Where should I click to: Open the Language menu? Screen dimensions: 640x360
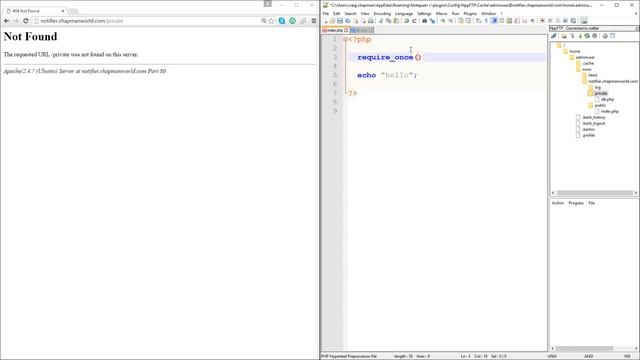[404, 13]
